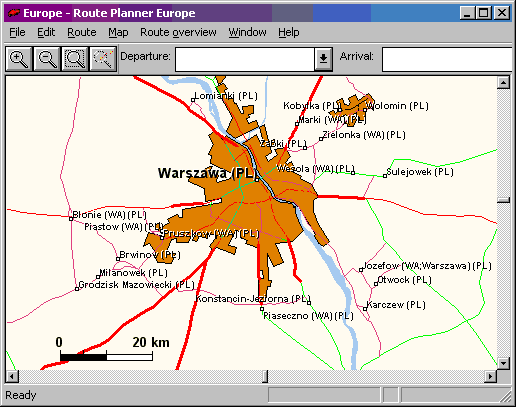The height and width of the screenshot is (407, 516).
Task: Open the Window menu
Action: click(247, 32)
